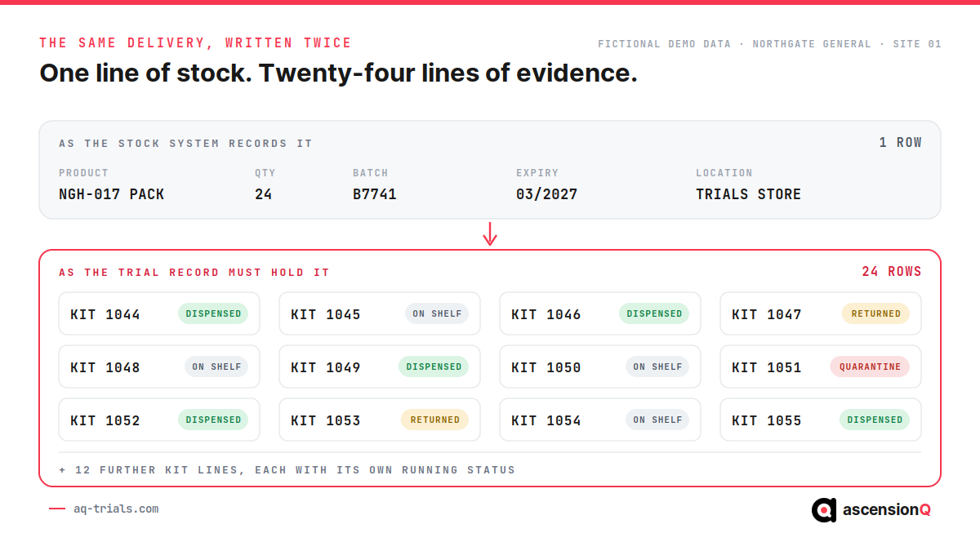Select the On Shelf status of KIT 1048
980x551 pixels.
click(216, 367)
